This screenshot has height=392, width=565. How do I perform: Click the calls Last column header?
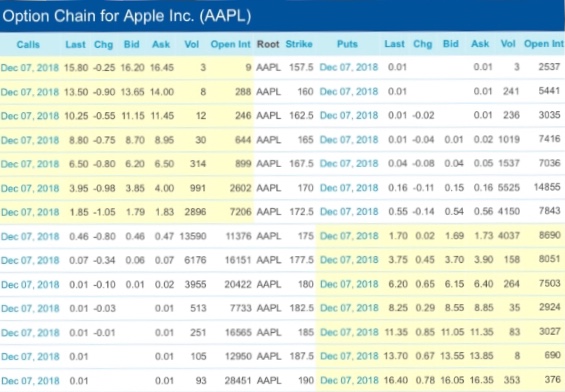(76, 44)
